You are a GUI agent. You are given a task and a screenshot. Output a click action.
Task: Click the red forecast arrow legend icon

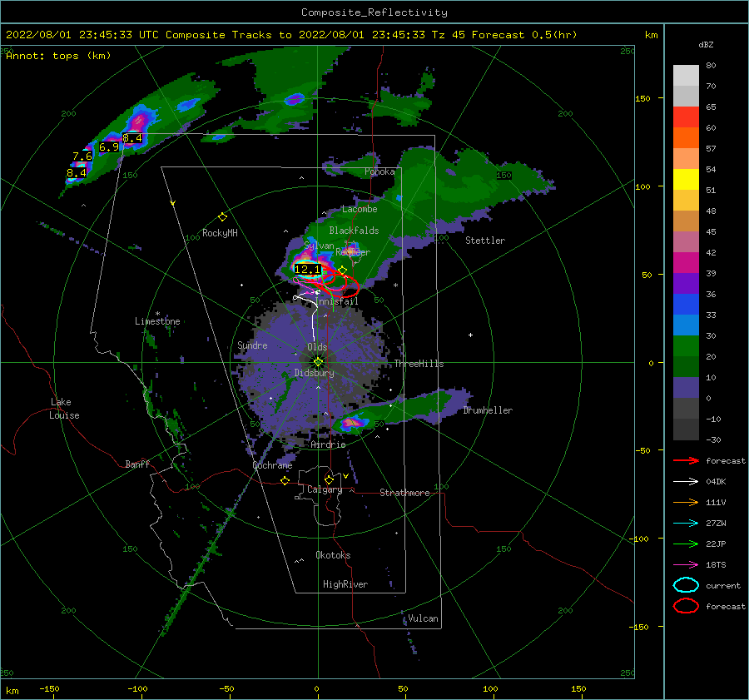click(x=686, y=460)
